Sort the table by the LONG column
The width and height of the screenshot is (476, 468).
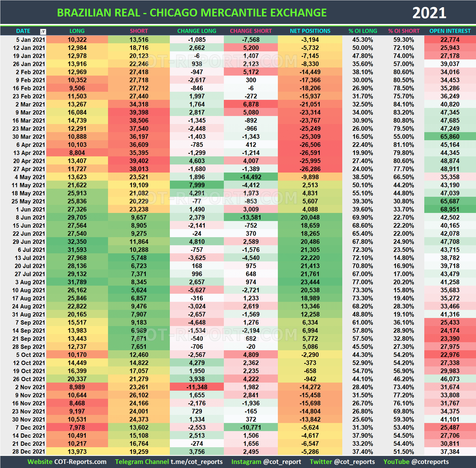click(77, 31)
